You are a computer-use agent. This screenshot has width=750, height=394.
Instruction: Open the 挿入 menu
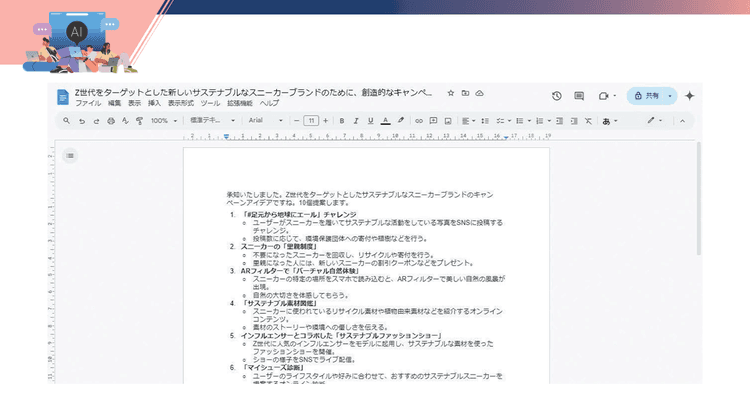[154, 103]
